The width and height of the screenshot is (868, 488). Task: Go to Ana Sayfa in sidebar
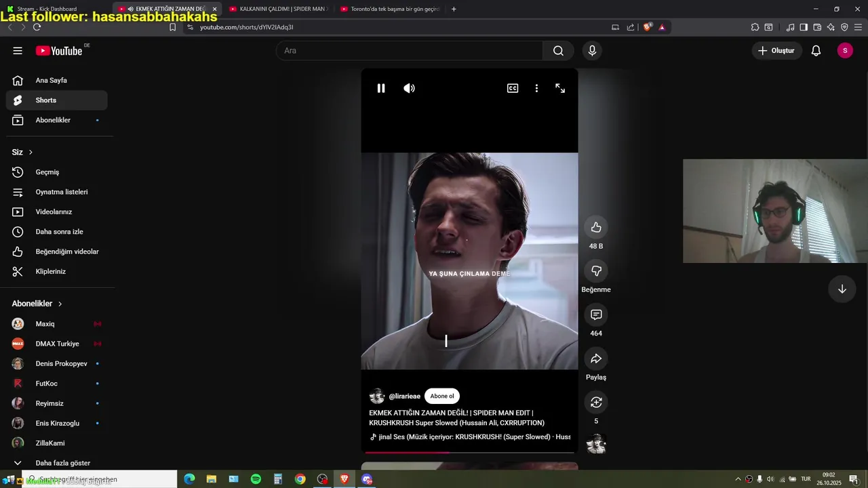tap(57, 81)
